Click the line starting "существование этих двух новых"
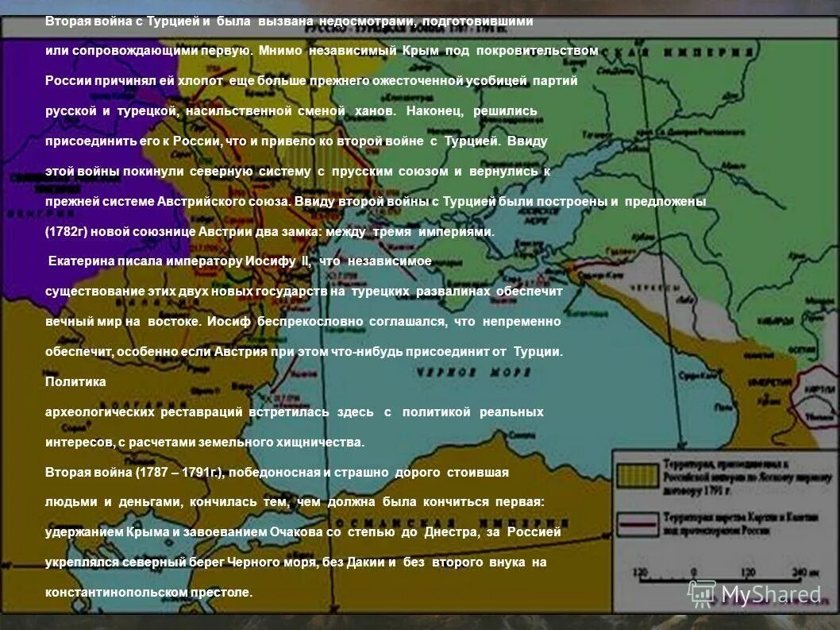 coord(304,291)
